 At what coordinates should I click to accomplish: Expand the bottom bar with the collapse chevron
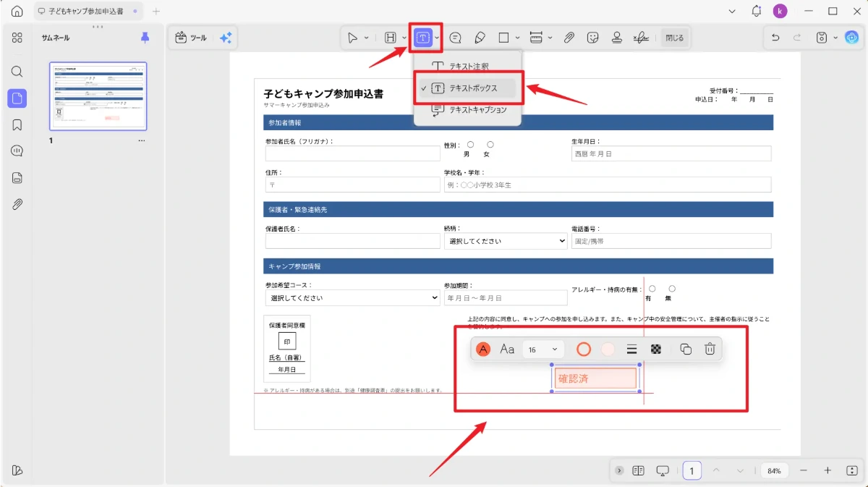[619, 470]
